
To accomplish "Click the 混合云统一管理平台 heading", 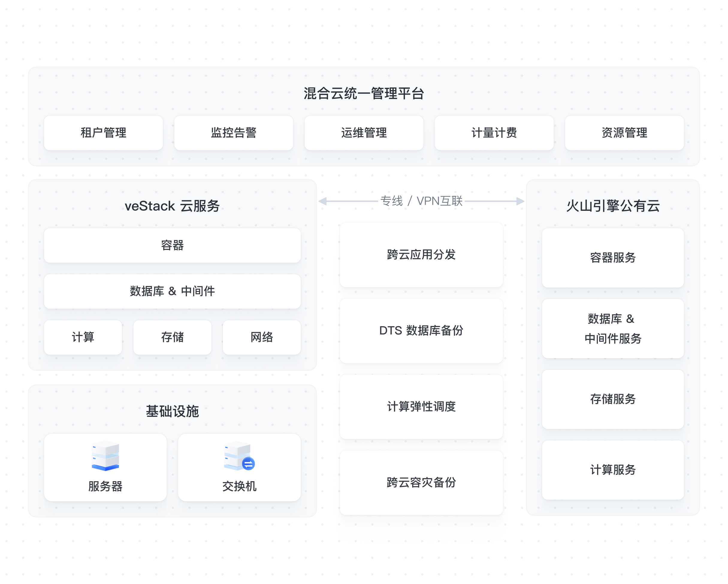I will 364,93.
